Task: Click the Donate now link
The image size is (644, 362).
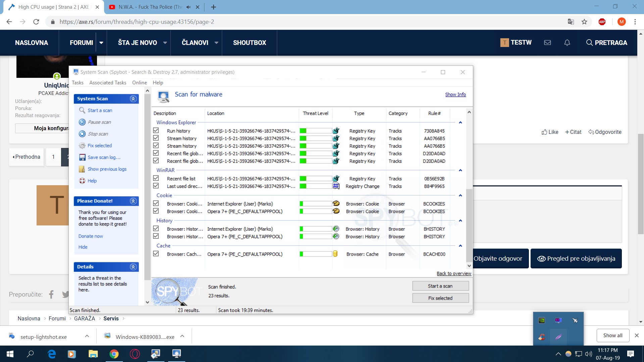Action: click(x=91, y=236)
